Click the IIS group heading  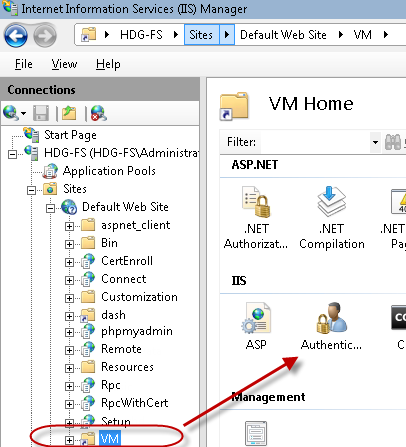click(x=239, y=281)
